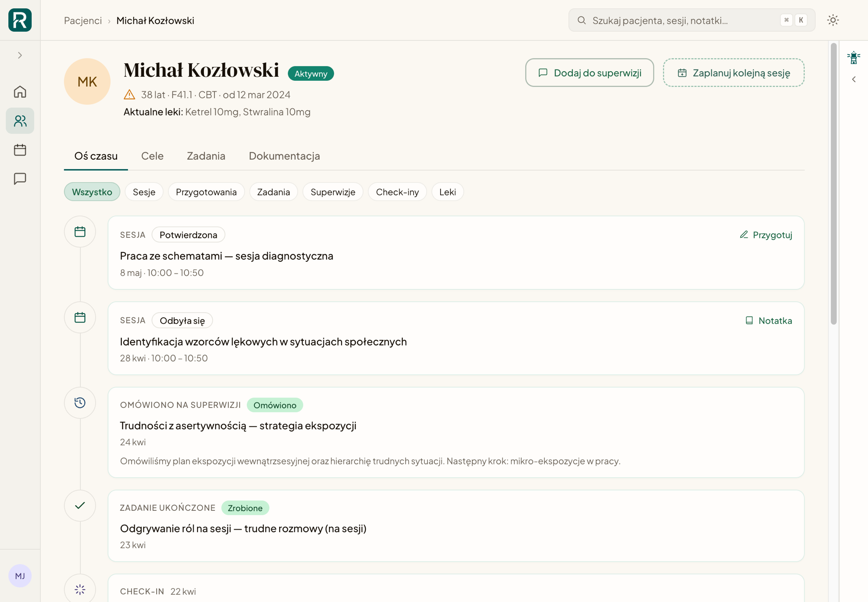Screen dimensions: 868x602
Task: Click the app logo in top-left corner
Action: pos(20,20)
